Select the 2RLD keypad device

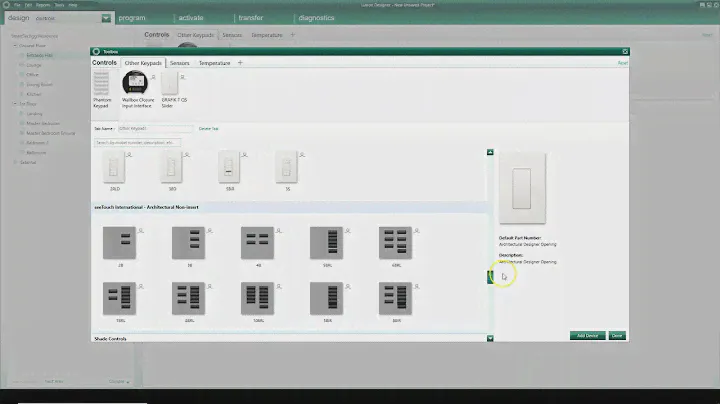tap(112, 168)
